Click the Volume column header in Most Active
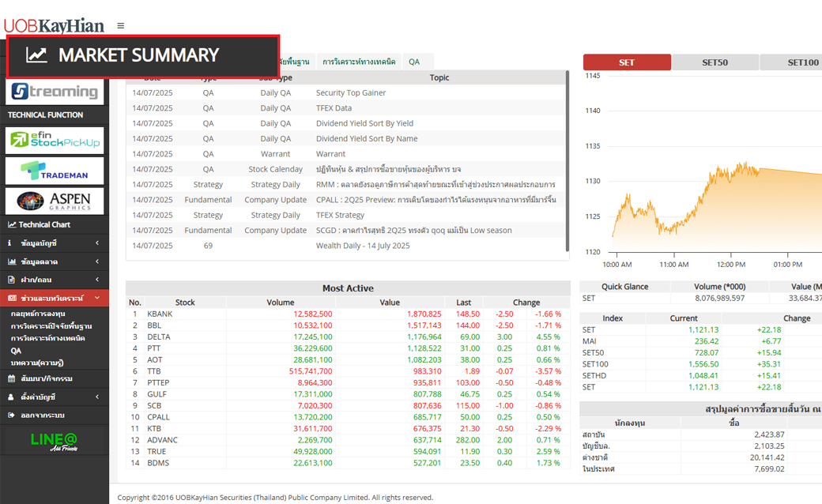This screenshot has height=504, width=822. tap(281, 303)
